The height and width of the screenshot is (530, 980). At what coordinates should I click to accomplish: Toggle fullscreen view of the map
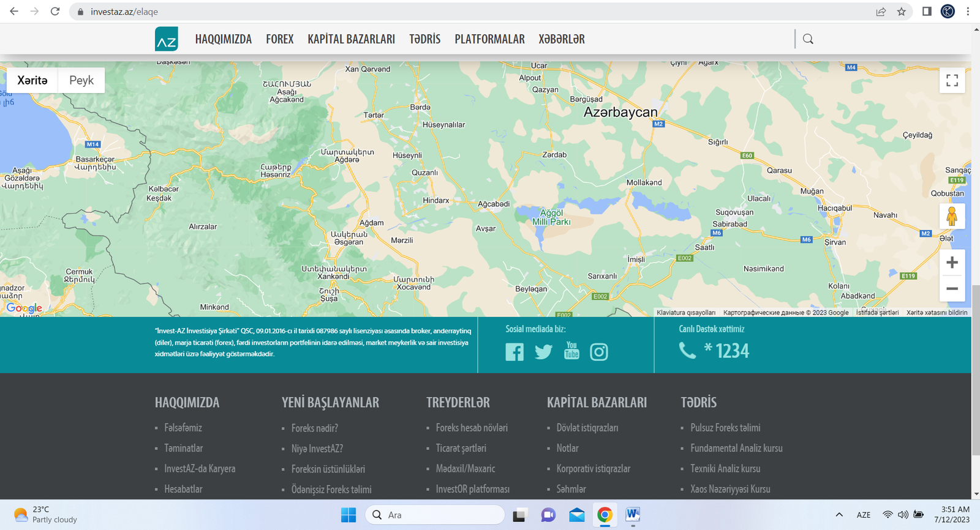(952, 81)
